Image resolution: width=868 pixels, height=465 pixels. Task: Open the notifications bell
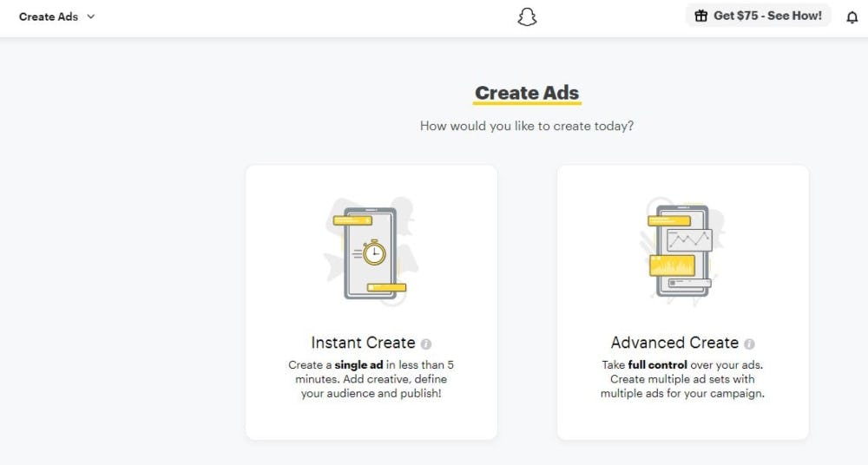pos(852,17)
